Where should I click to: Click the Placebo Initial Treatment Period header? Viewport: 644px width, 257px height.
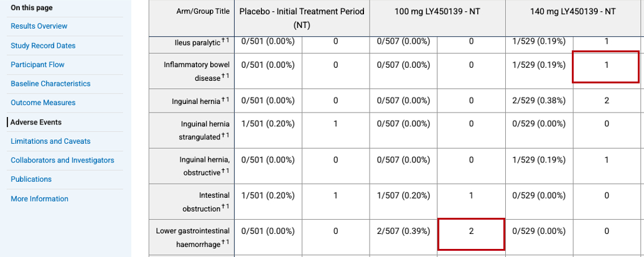point(302,18)
